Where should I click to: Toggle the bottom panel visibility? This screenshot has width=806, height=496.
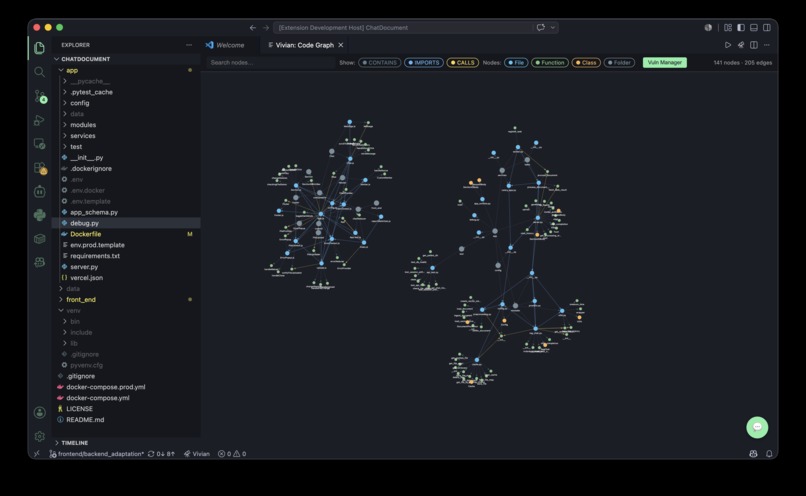754,28
